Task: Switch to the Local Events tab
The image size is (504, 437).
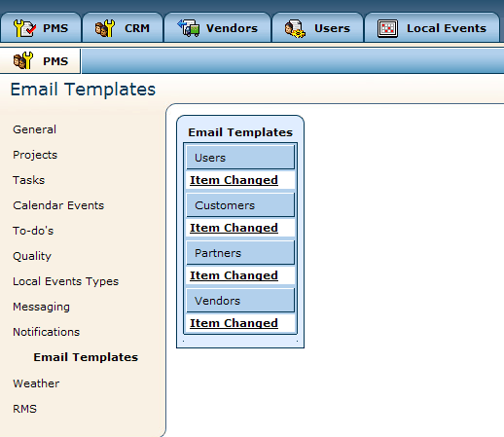Action: pyautogui.click(x=432, y=28)
